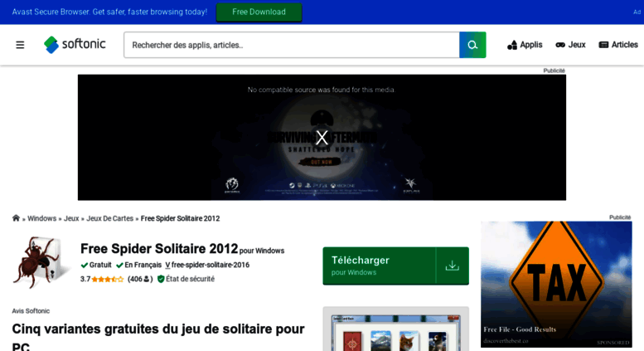Close the video ad with X
This screenshot has width=644, height=351.
tap(322, 137)
